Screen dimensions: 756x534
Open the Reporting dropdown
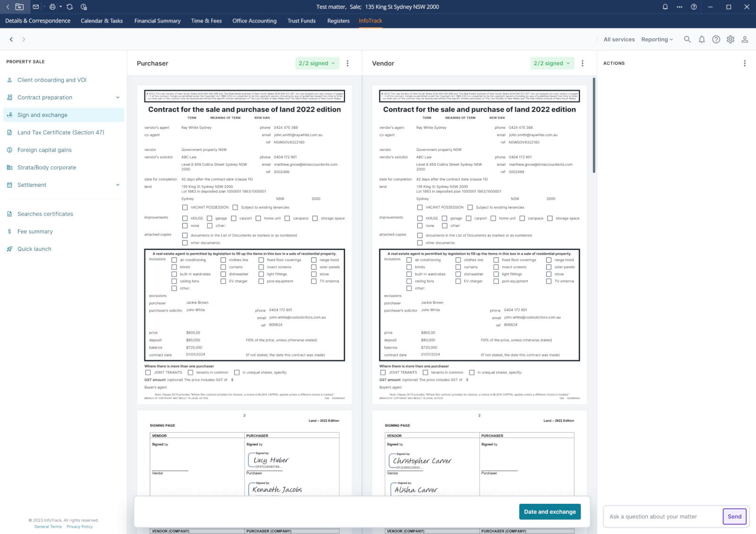click(x=657, y=39)
